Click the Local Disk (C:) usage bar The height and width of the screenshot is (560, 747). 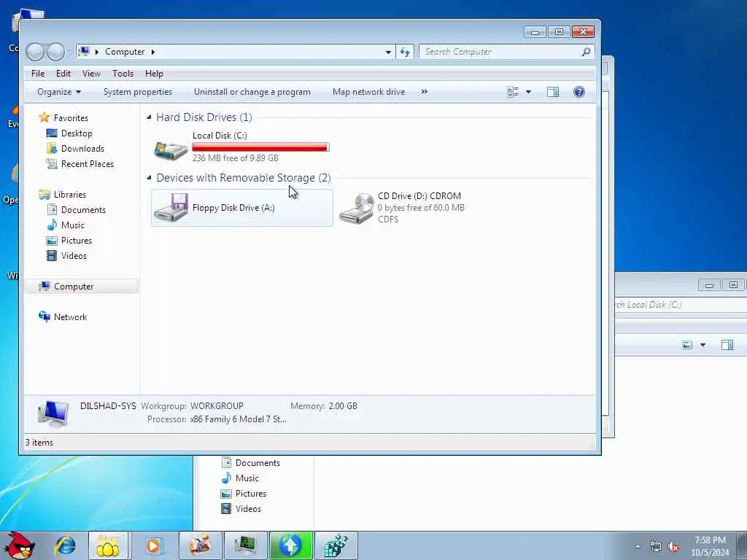click(260, 147)
